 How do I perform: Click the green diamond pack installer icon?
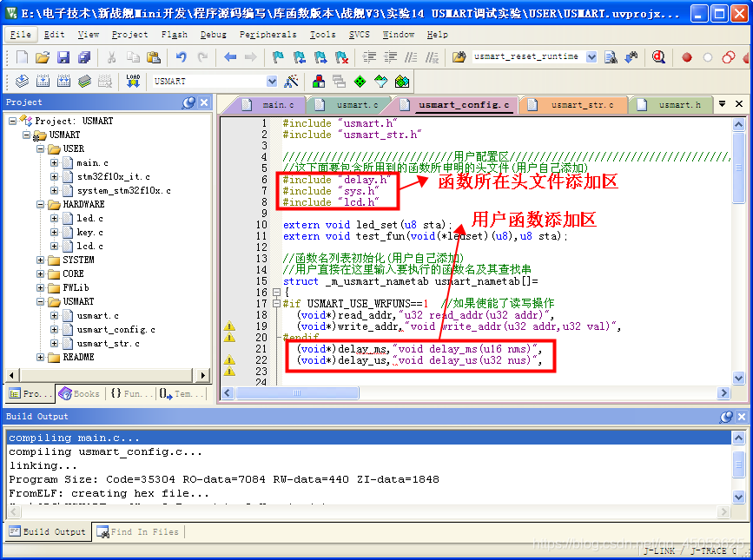360,81
